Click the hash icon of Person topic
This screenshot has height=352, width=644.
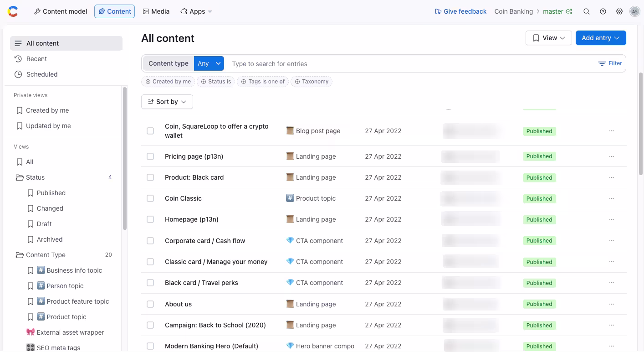click(41, 286)
